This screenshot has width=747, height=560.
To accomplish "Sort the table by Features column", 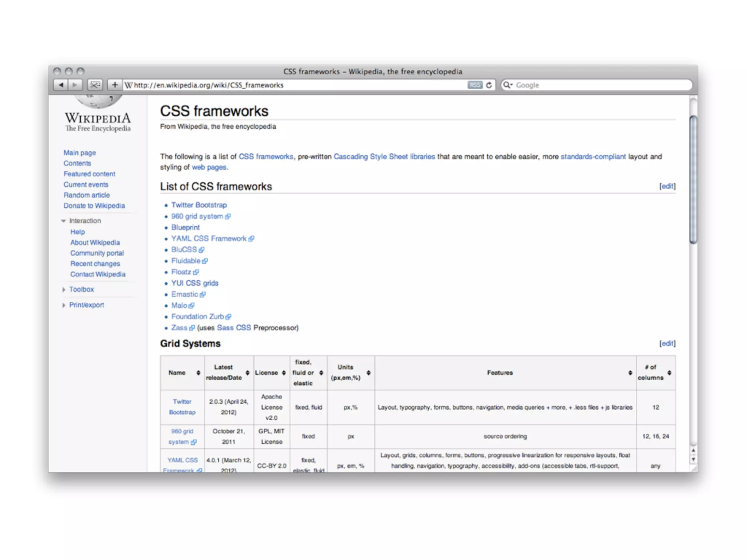I will 630,373.
